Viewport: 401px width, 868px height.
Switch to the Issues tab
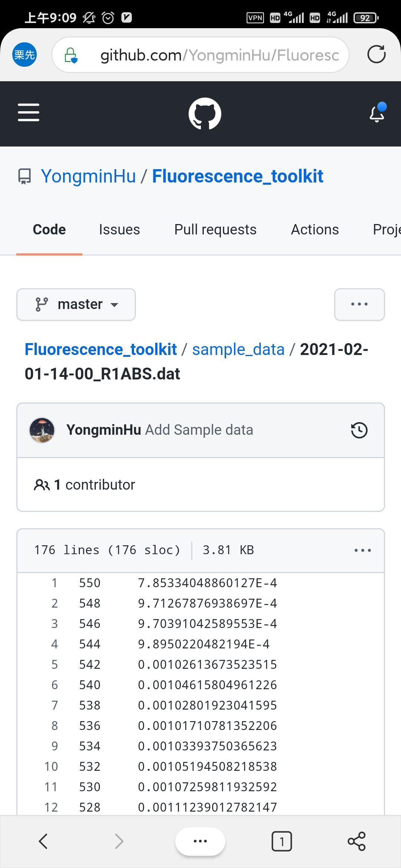(x=119, y=230)
